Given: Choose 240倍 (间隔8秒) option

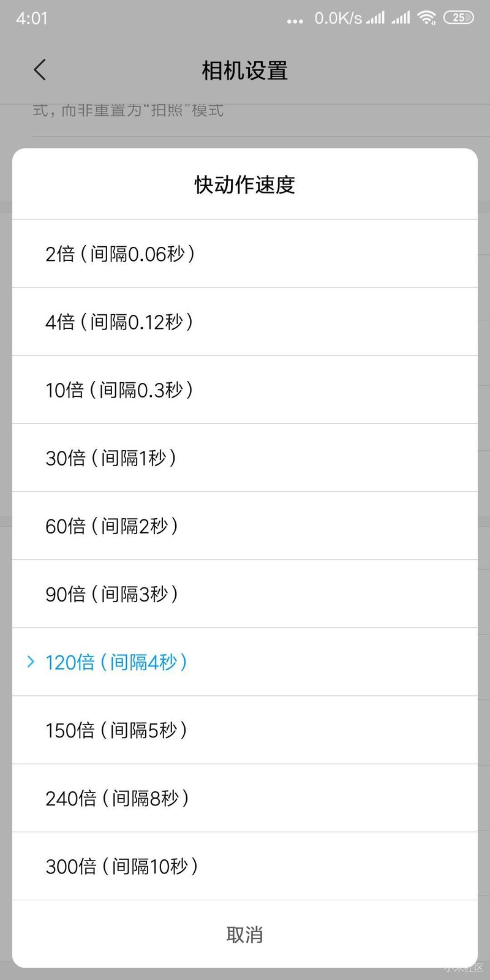Looking at the screenshot, I should tap(245, 797).
